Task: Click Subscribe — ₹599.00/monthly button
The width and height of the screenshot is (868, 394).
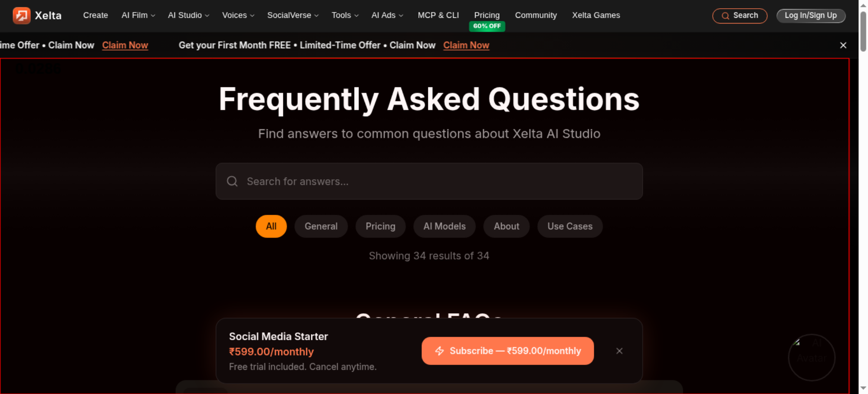Action: click(508, 351)
